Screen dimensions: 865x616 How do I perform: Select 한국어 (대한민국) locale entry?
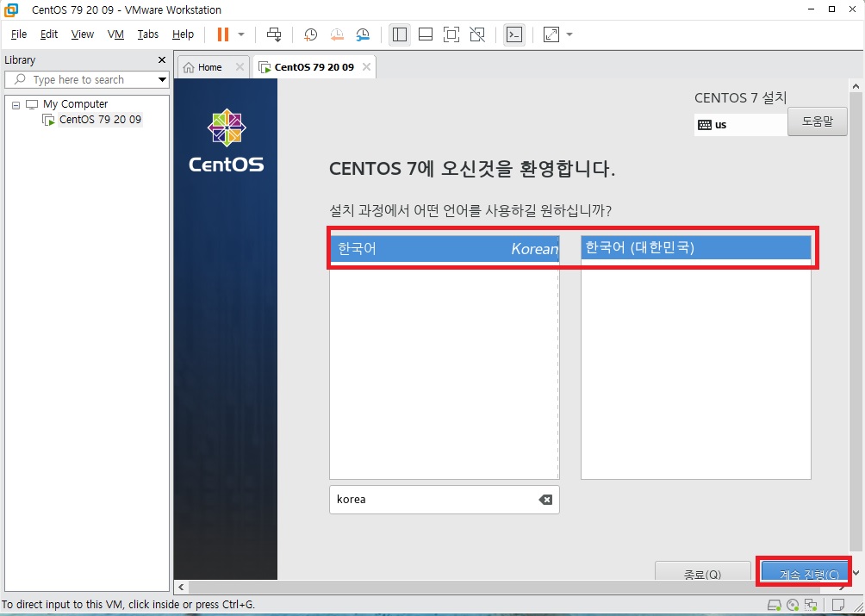[x=695, y=247]
